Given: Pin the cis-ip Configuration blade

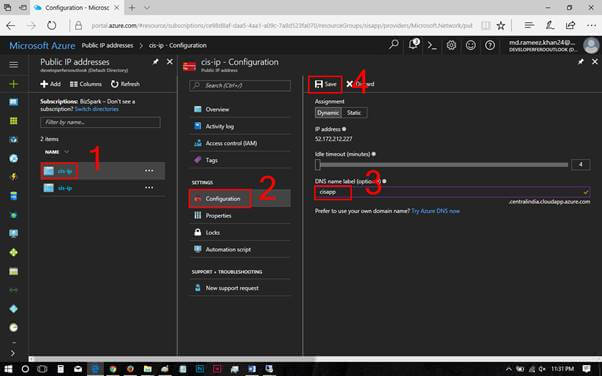Looking at the screenshot, I should click(581, 61).
